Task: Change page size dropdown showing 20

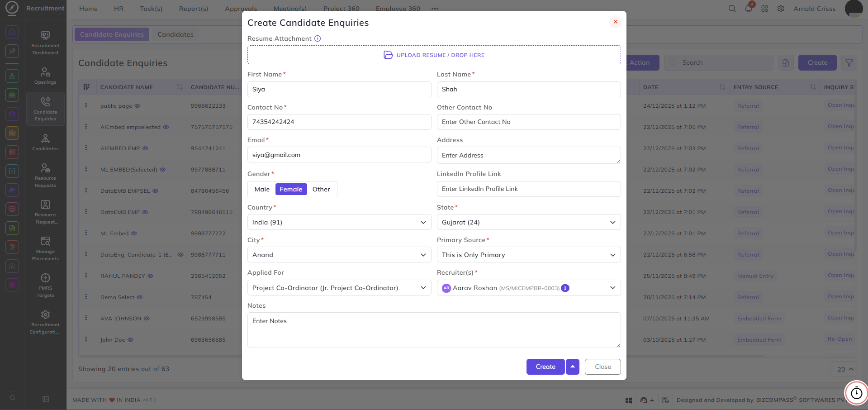Action: click(x=844, y=369)
